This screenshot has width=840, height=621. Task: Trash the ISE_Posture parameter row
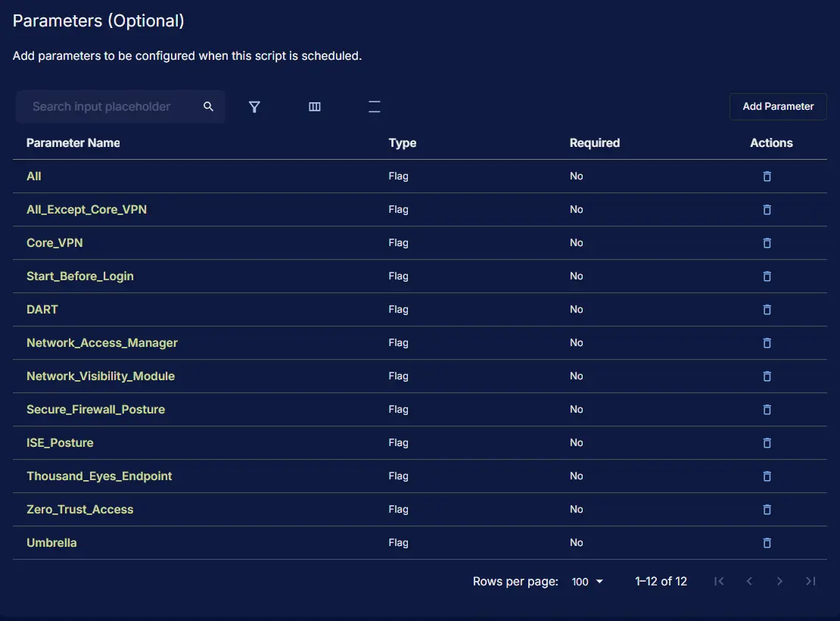(x=767, y=443)
